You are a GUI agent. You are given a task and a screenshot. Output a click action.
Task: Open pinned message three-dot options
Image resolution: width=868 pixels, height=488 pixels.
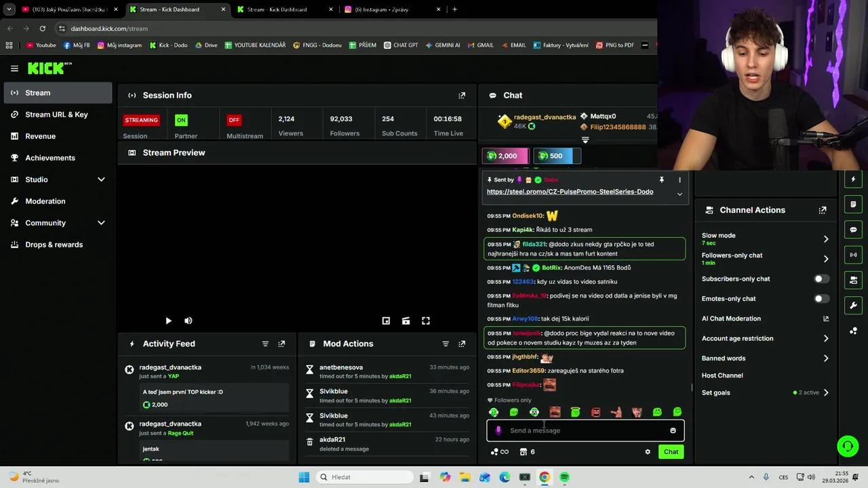679,180
